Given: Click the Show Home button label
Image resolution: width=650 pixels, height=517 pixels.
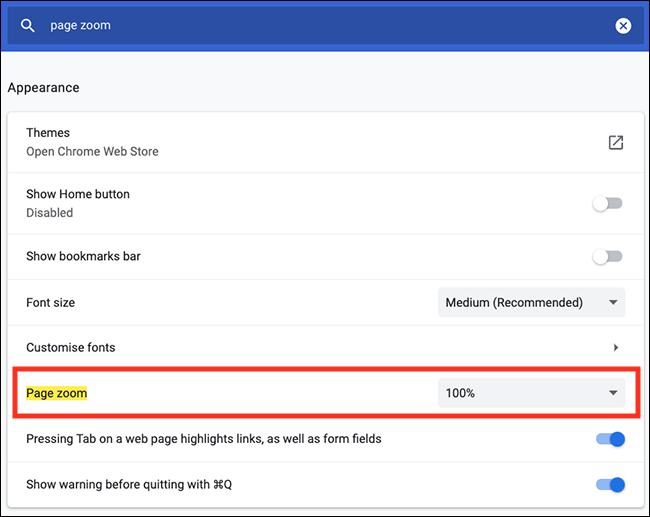Looking at the screenshot, I should click(78, 194).
